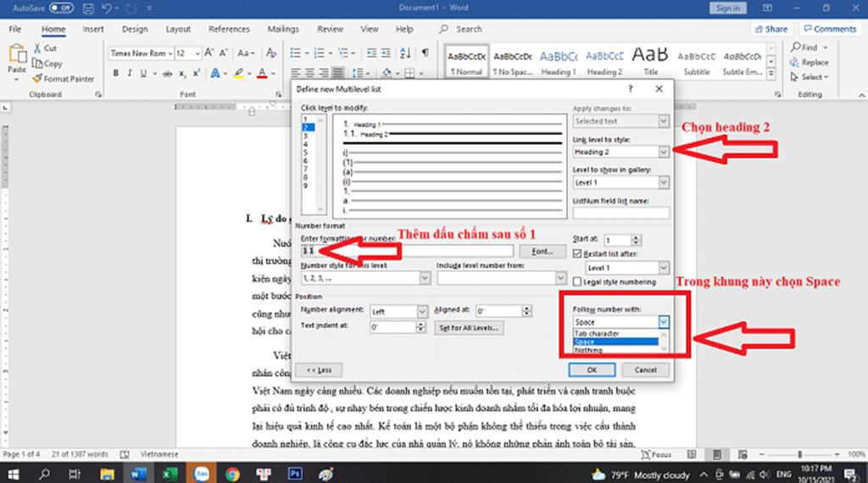The image size is (868, 483).
Task: Click the Multilevel List icon
Action: 343,53
